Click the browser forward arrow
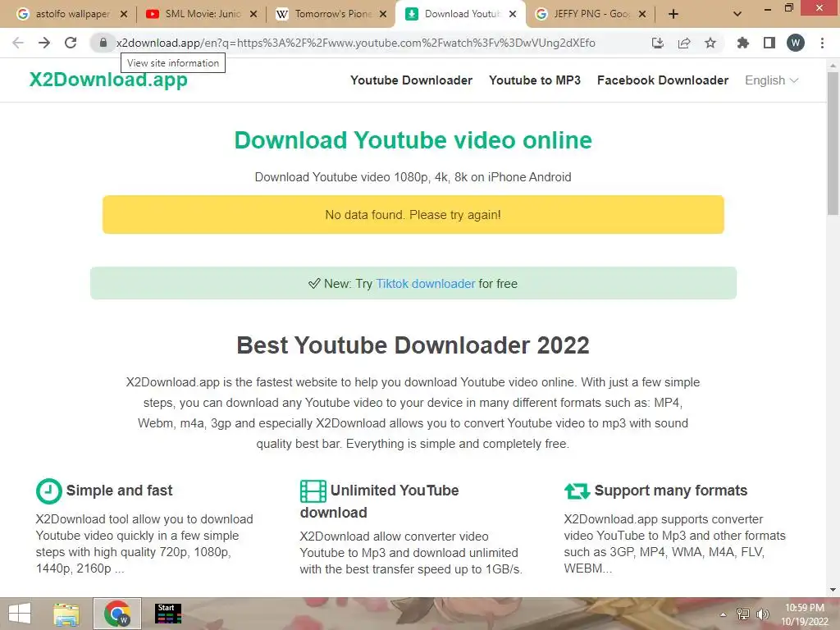This screenshot has height=630, width=840. (x=44, y=43)
